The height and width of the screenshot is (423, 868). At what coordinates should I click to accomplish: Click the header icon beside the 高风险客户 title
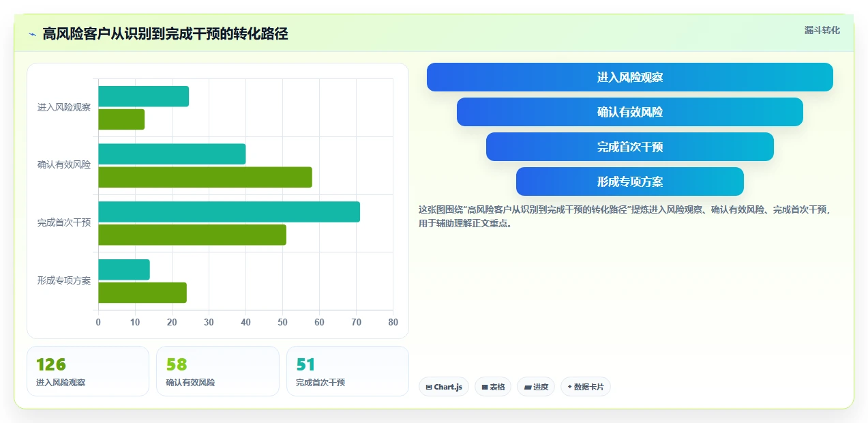click(32, 34)
